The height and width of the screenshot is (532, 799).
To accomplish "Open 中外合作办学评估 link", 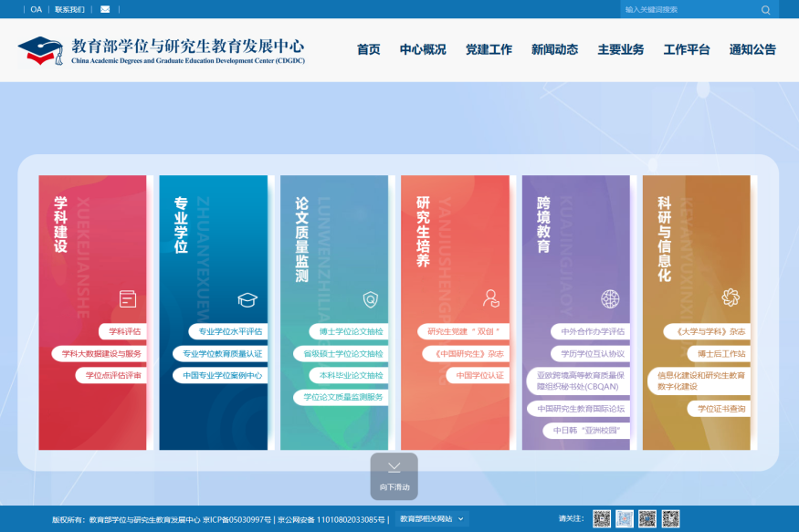I will click(x=591, y=331).
